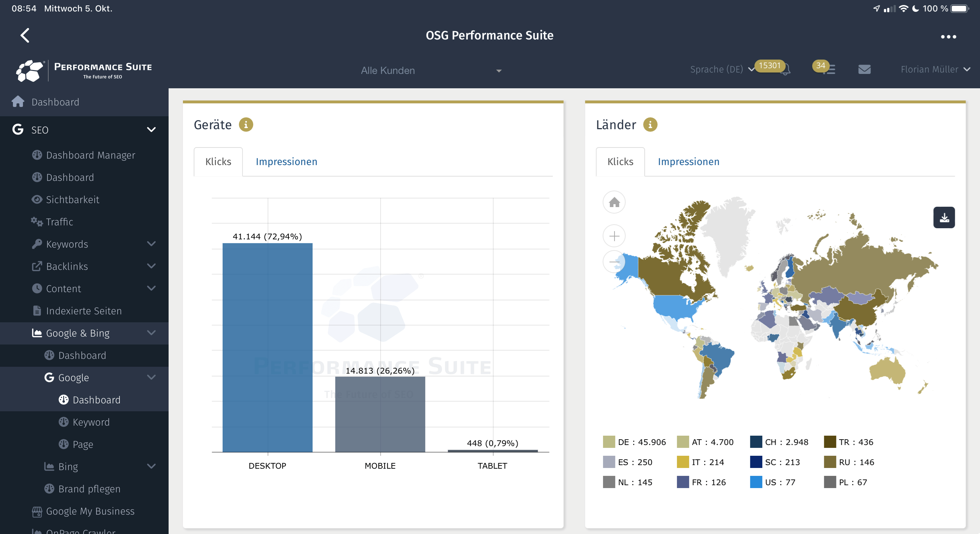
Task: Click the Backlinks external link icon
Action: pyautogui.click(x=37, y=266)
